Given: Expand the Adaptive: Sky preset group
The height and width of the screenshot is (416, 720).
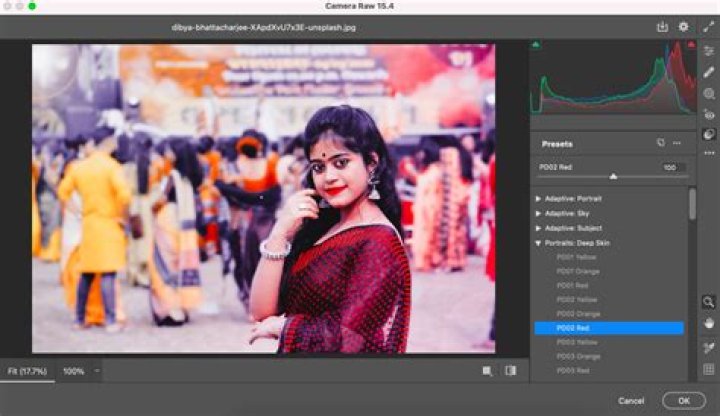Looking at the screenshot, I should (x=539, y=214).
